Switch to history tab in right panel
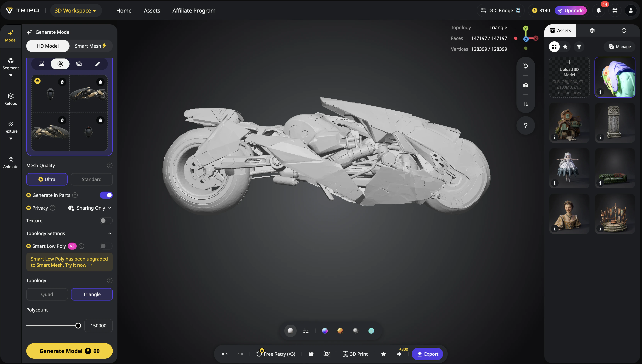642x364 pixels. point(624,30)
